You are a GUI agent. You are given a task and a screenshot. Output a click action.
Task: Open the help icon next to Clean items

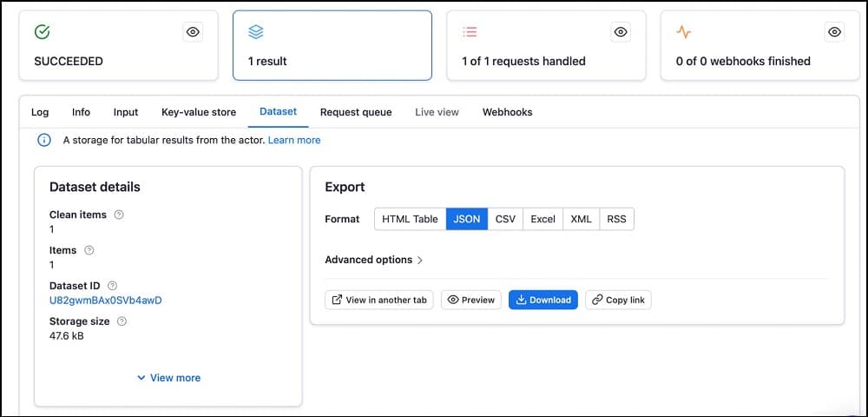coord(118,215)
